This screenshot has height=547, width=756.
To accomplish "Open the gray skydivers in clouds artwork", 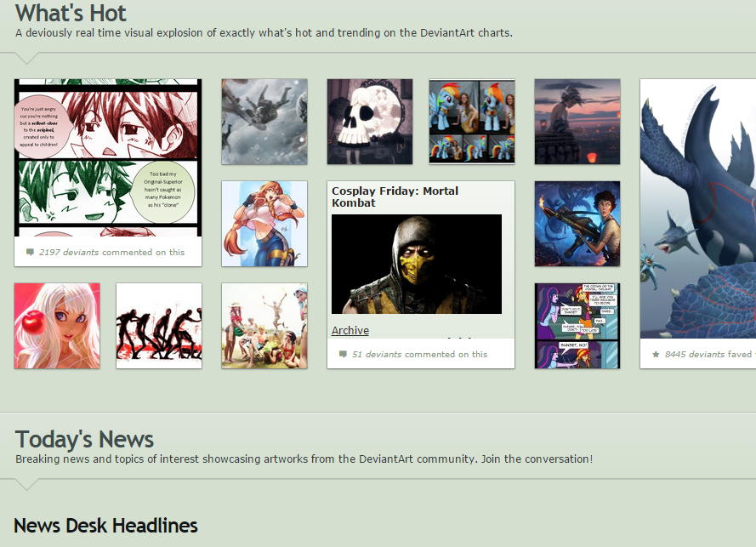I will 264,122.
